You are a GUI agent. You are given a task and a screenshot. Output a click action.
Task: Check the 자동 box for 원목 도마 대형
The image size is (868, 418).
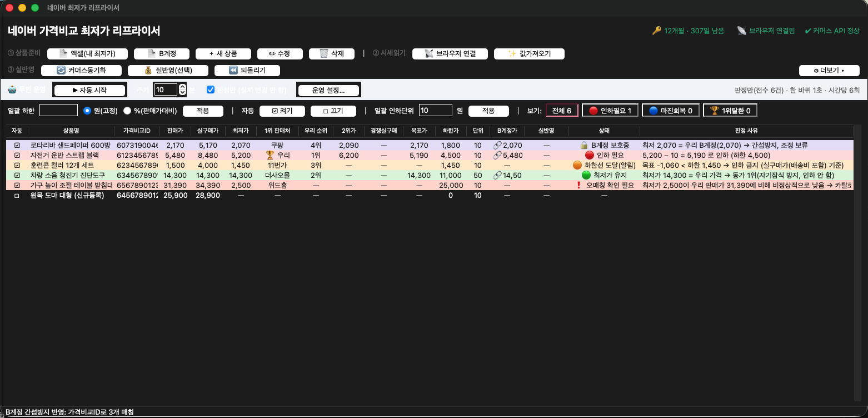click(x=17, y=196)
